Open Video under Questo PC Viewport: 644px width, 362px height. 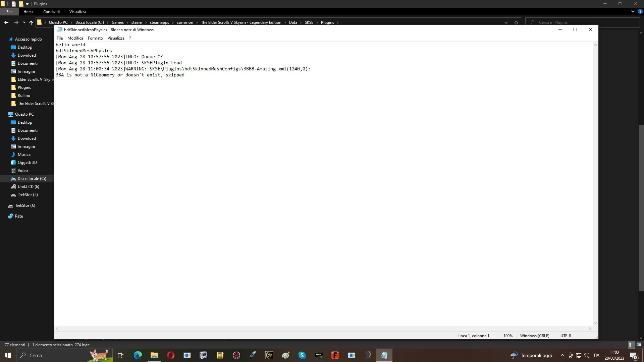coord(22,171)
